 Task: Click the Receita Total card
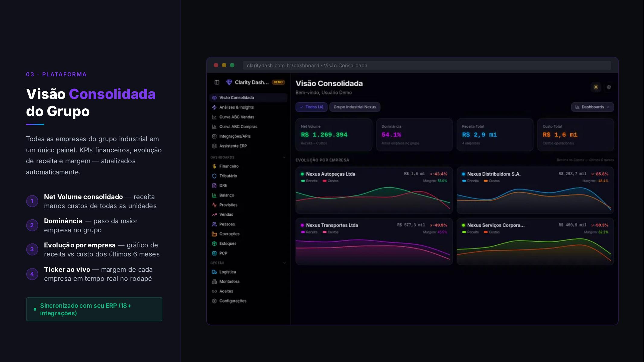[x=495, y=135]
